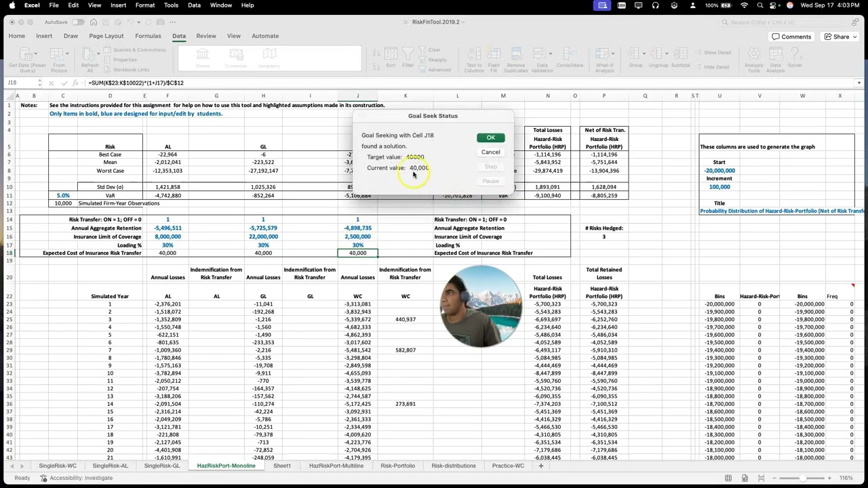Open the Window menu in menu bar
Viewport: 868px width, 488px height.
coord(221,5)
